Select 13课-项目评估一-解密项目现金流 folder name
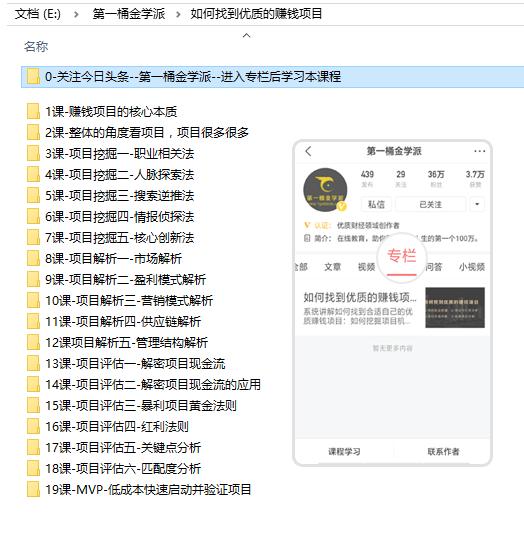Viewport: 524px width, 539px height. click(x=135, y=364)
